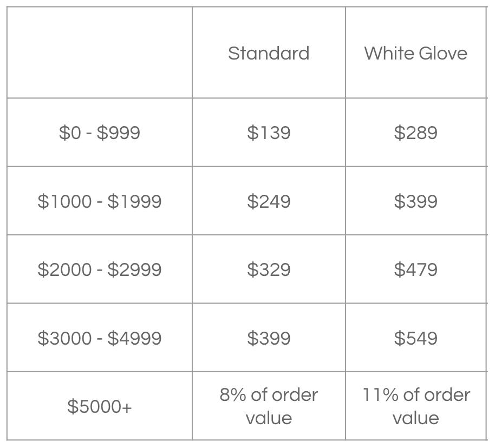Click the White Glove column header
This screenshot has width=495, height=448.
click(415, 53)
